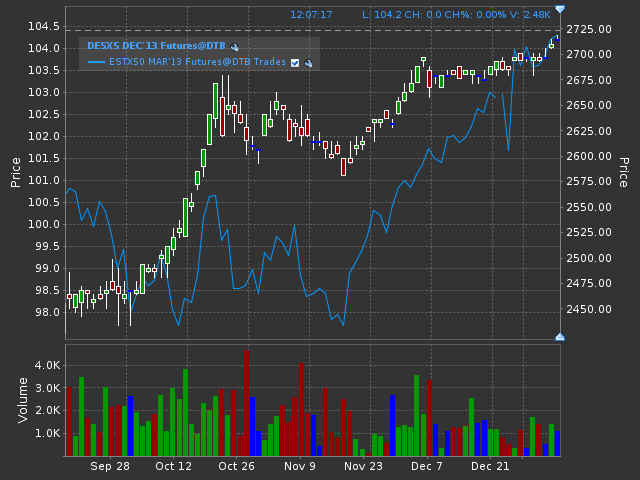Click the left Price axis title
The height and width of the screenshot is (480, 640).
[16, 172]
